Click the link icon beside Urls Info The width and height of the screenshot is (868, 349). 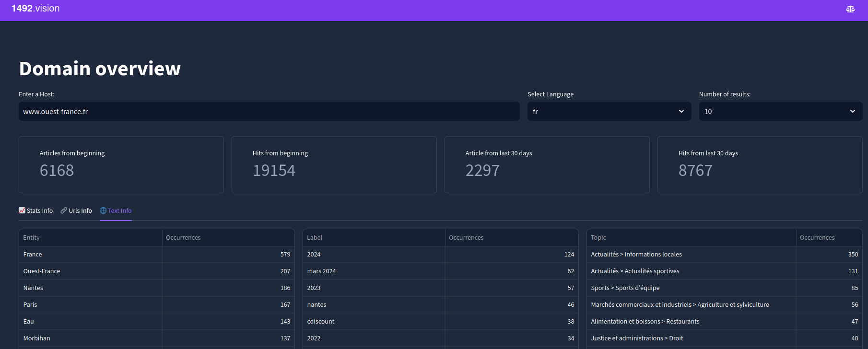[64, 210]
